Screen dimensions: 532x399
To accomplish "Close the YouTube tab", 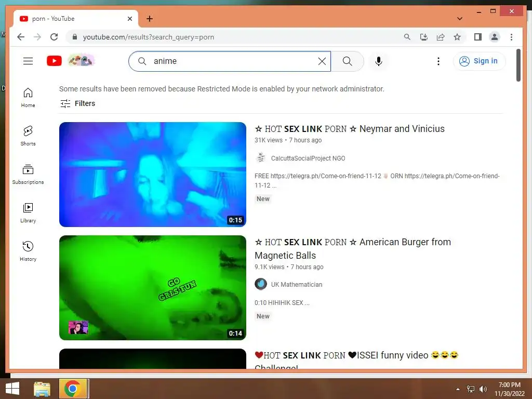I will point(129,19).
